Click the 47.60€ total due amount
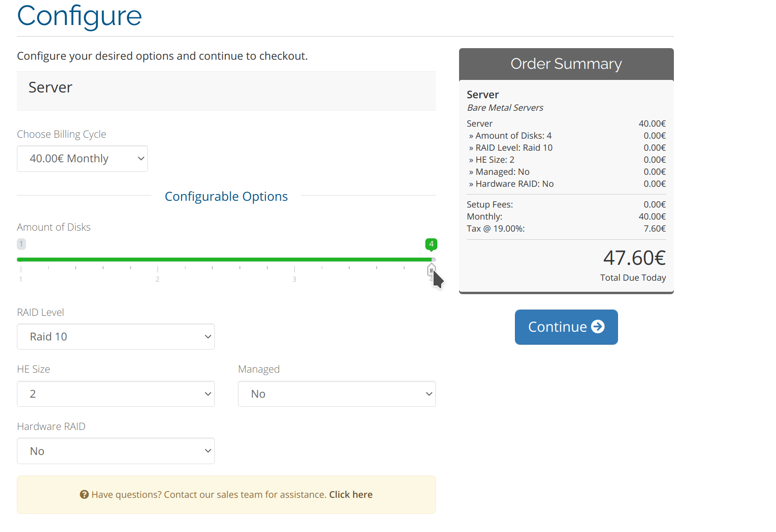 tap(634, 258)
